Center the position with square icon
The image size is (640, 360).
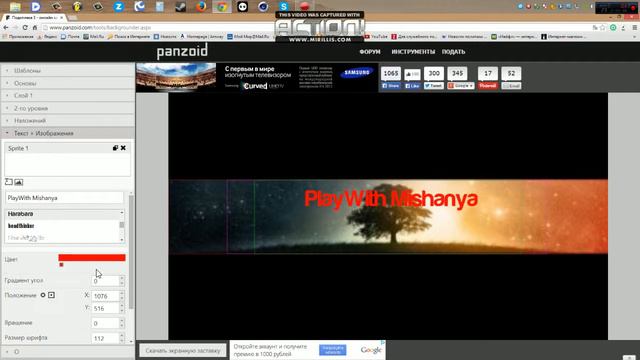pyautogui.click(x=51, y=295)
